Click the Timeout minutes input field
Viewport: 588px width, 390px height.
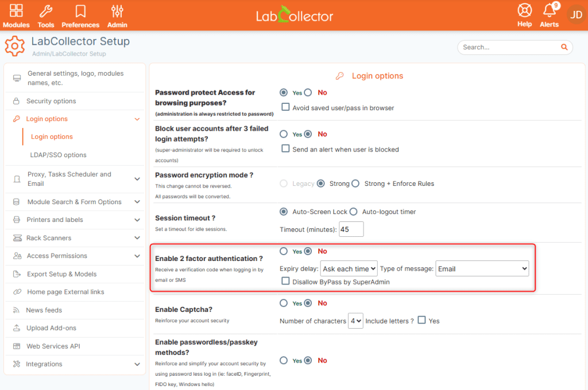[351, 229]
